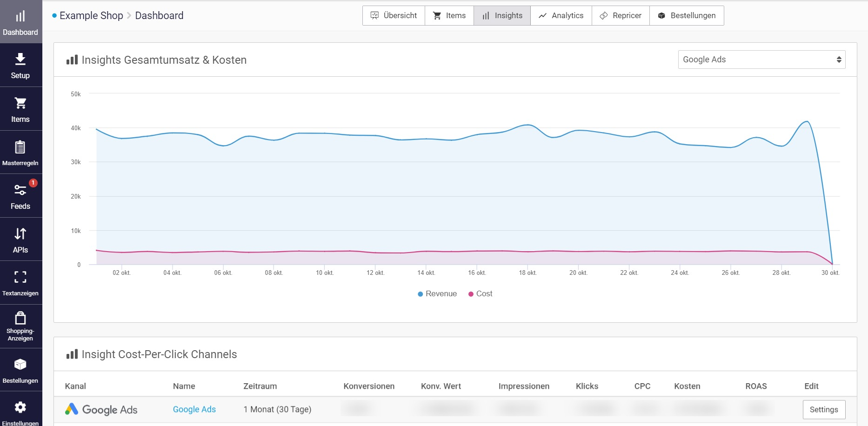Toggle the Revenue series in chart legend
The image size is (868, 426).
coord(437,294)
